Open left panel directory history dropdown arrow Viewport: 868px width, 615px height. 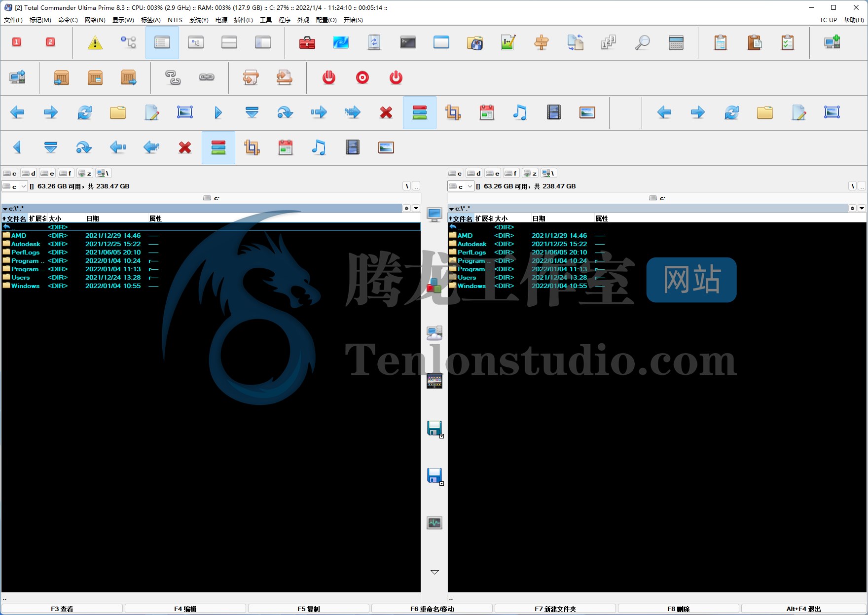(416, 209)
